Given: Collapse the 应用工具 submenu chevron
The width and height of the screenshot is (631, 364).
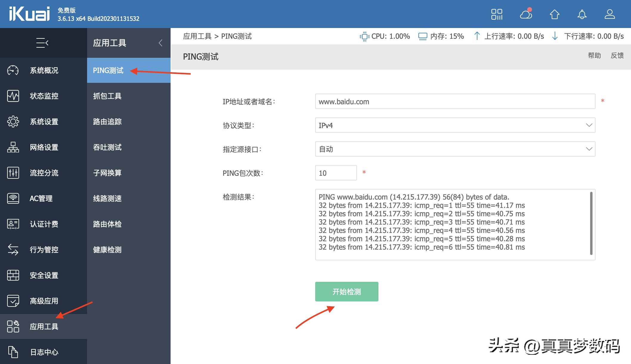Looking at the screenshot, I should coord(160,43).
